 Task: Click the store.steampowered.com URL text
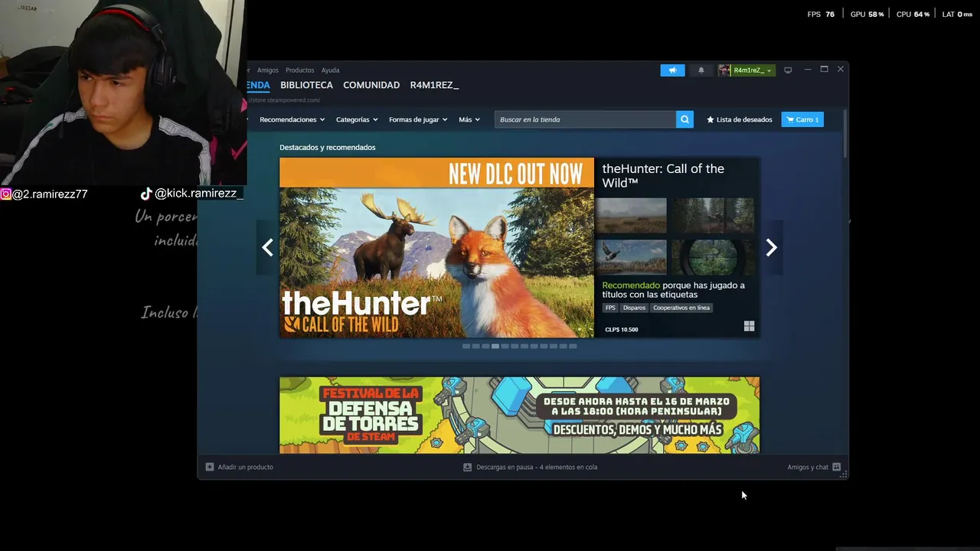click(x=284, y=100)
